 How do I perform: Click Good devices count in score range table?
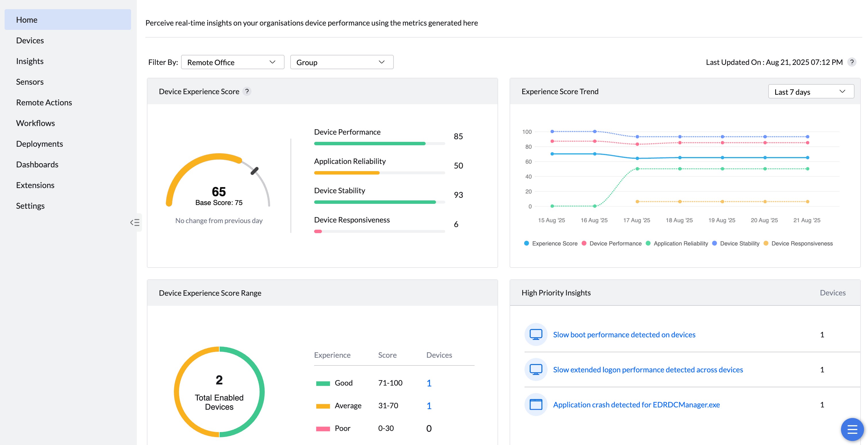point(429,383)
